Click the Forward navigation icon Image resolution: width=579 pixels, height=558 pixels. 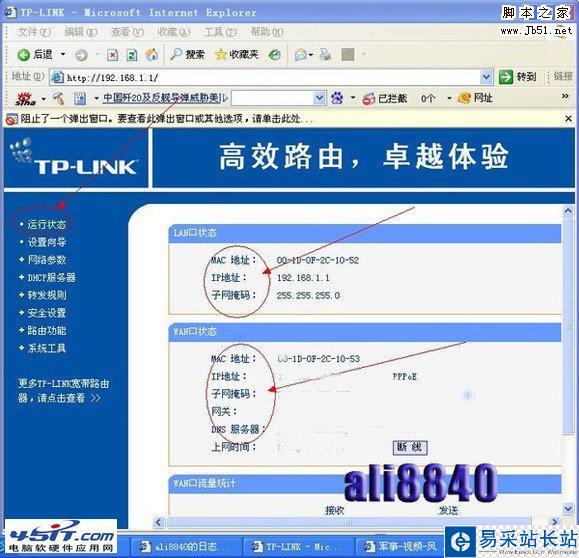81,55
